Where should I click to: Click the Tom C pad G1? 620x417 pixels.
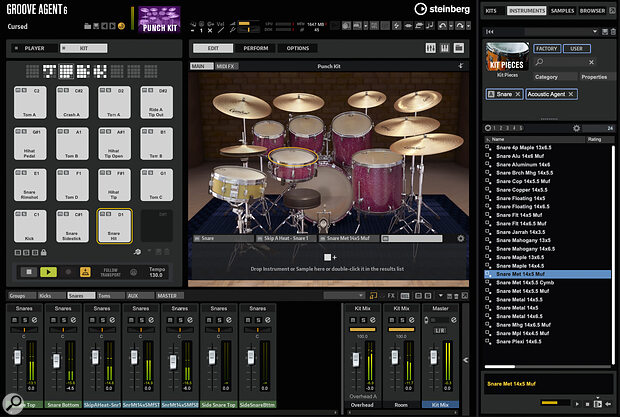(157, 185)
